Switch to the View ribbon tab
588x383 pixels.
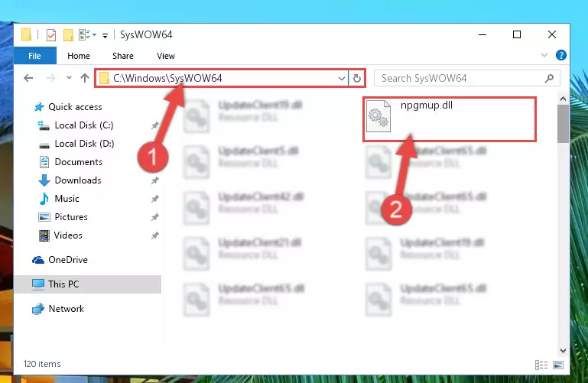[166, 56]
